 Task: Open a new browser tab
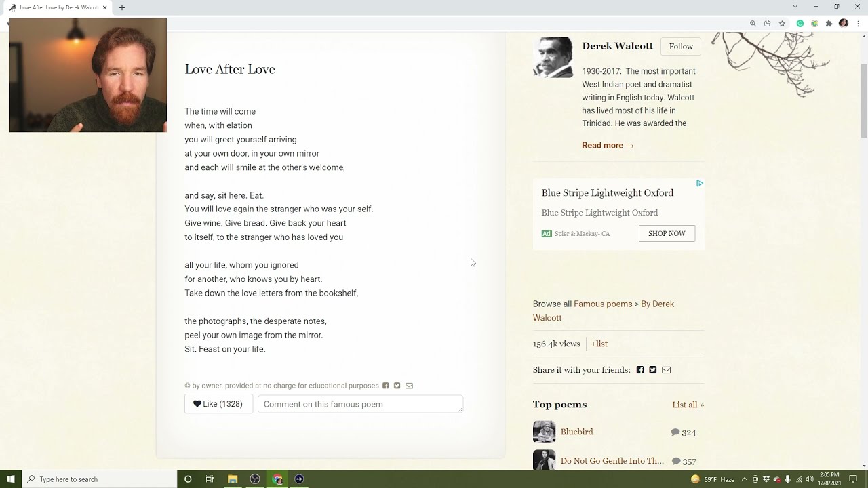coord(122,7)
